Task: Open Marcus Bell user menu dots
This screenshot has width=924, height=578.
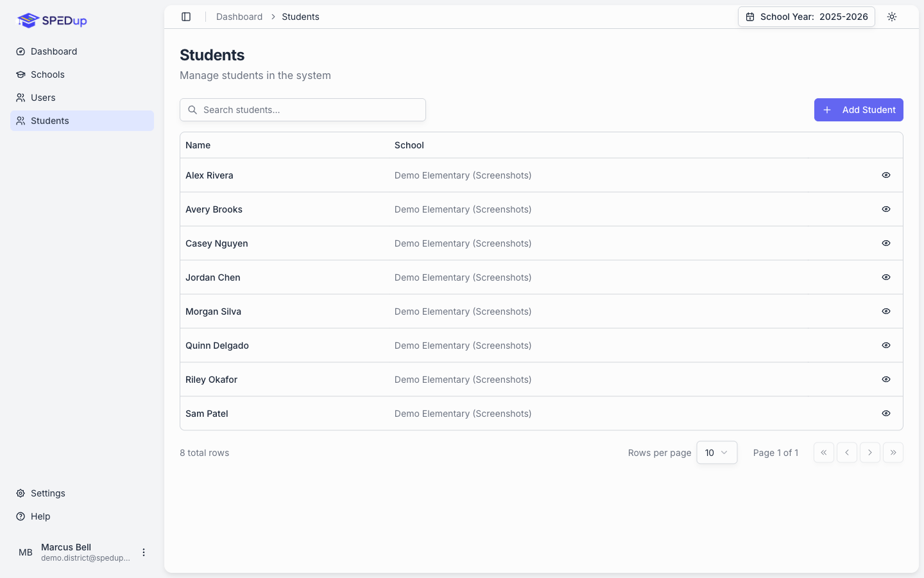Action: (x=144, y=552)
